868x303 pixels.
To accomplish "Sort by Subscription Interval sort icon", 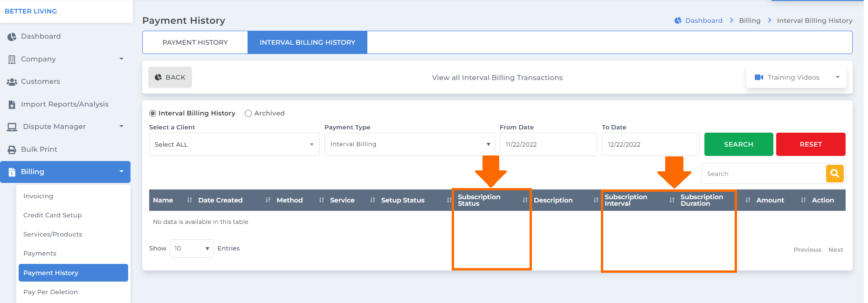I will (672, 200).
